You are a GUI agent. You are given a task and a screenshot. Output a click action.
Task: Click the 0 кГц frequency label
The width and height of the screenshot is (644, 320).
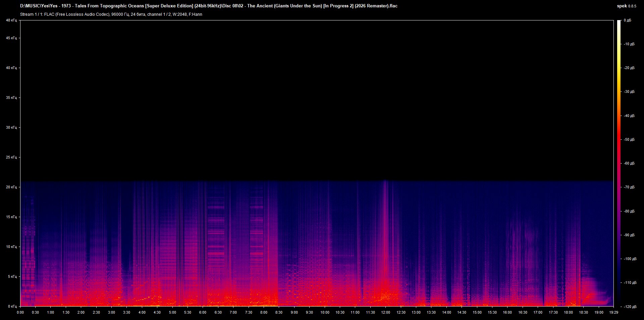(x=12, y=306)
